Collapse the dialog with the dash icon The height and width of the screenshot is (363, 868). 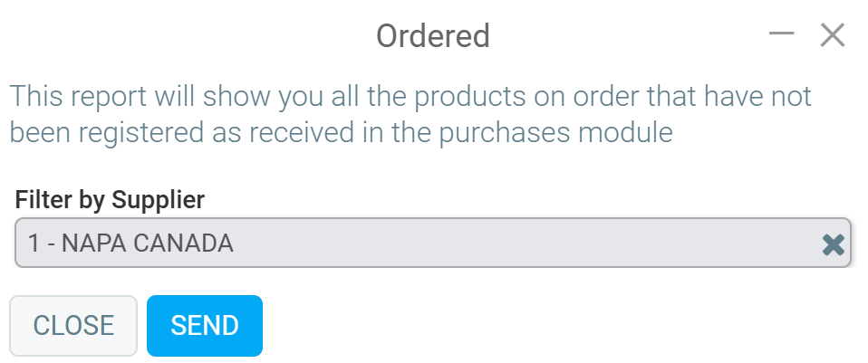pyautogui.click(x=781, y=34)
